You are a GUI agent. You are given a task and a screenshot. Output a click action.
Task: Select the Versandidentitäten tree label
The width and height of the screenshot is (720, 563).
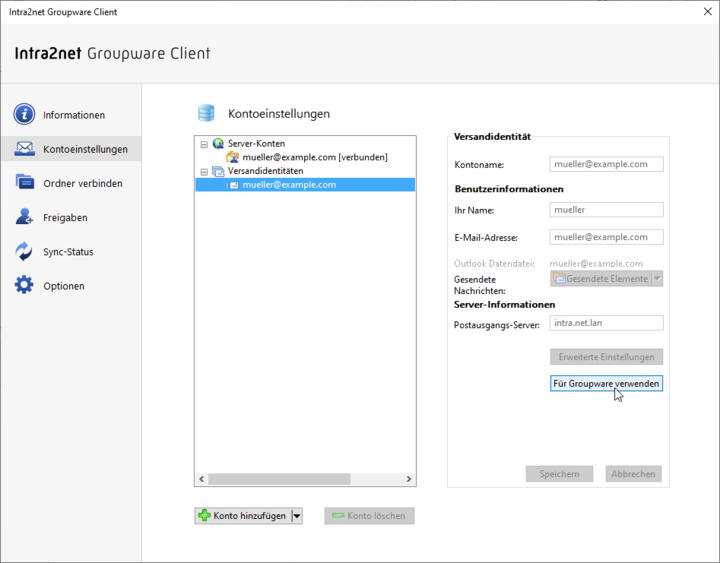point(265,171)
